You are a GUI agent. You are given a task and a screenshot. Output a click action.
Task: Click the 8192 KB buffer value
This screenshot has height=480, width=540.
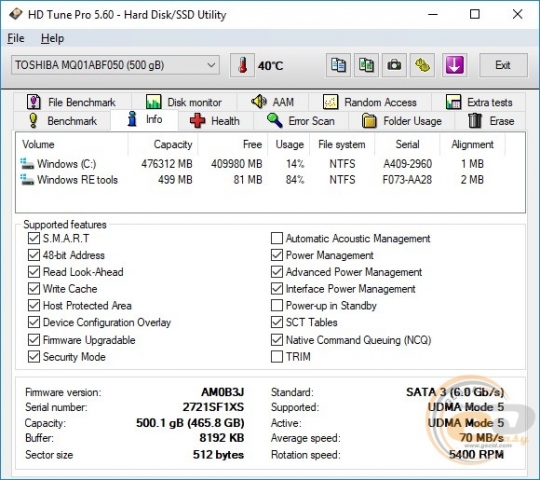pos(222,438)
